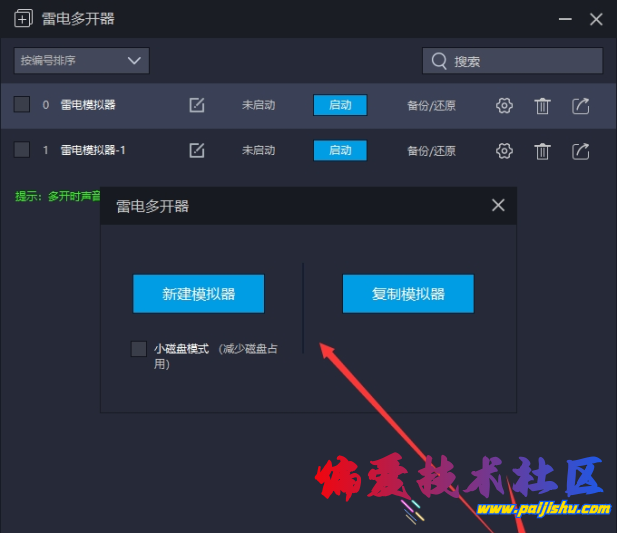Tick the checkbox for emulator 1
617x533 pixels.
[x=22, y=149]
